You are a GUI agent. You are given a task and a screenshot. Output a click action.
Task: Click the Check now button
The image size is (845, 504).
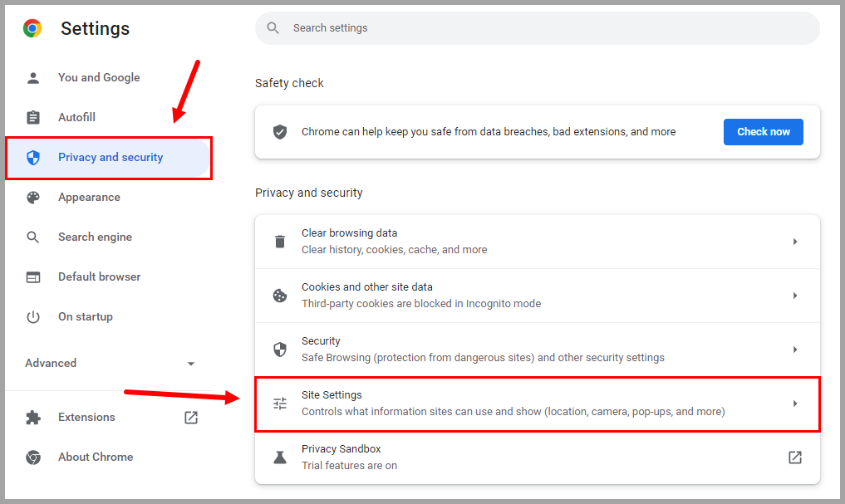pos(763,132)
